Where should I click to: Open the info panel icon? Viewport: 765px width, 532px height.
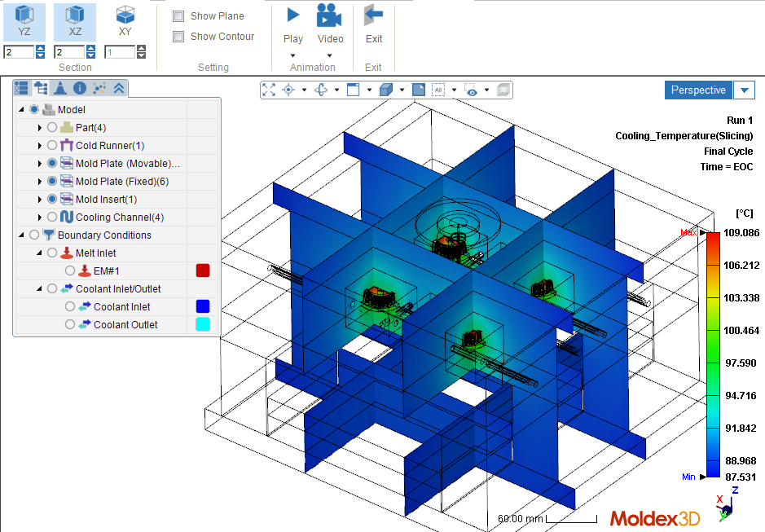pos(80,88)
